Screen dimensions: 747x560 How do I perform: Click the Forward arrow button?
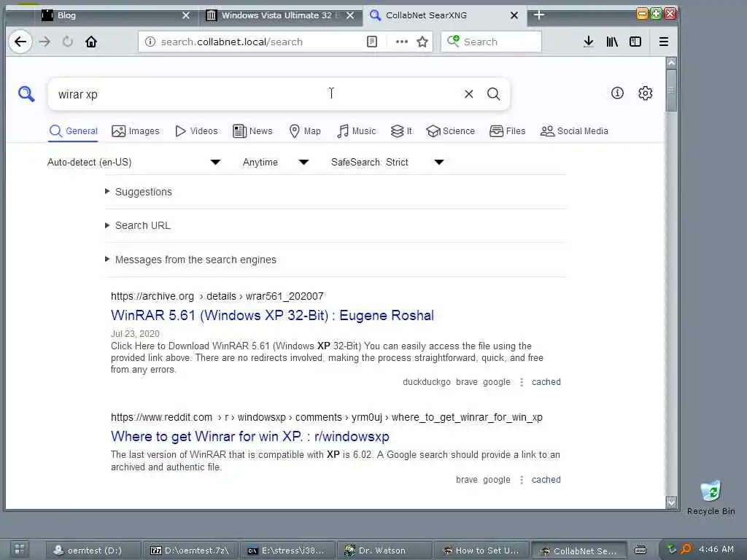(44, 42)
